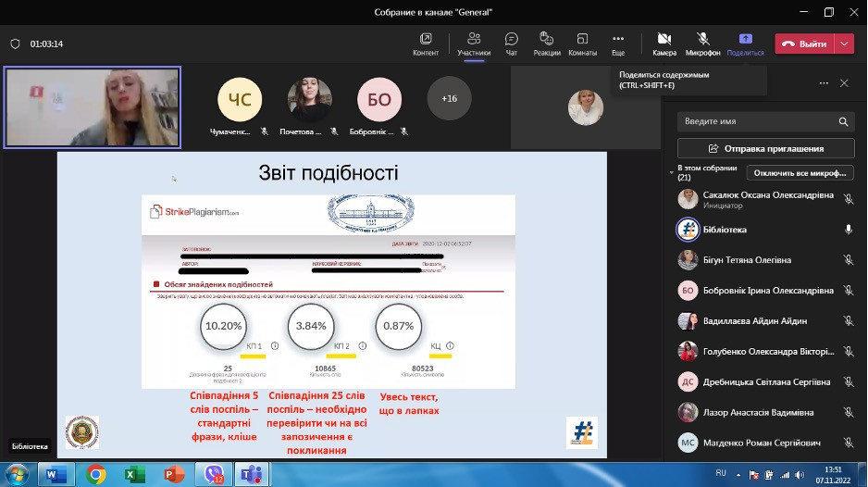Click the shield icon near meeting timer

click(15, 44)
